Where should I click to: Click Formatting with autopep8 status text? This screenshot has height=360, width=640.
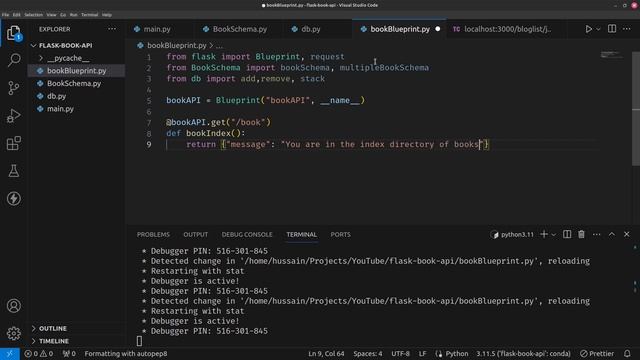click(126, 353)
